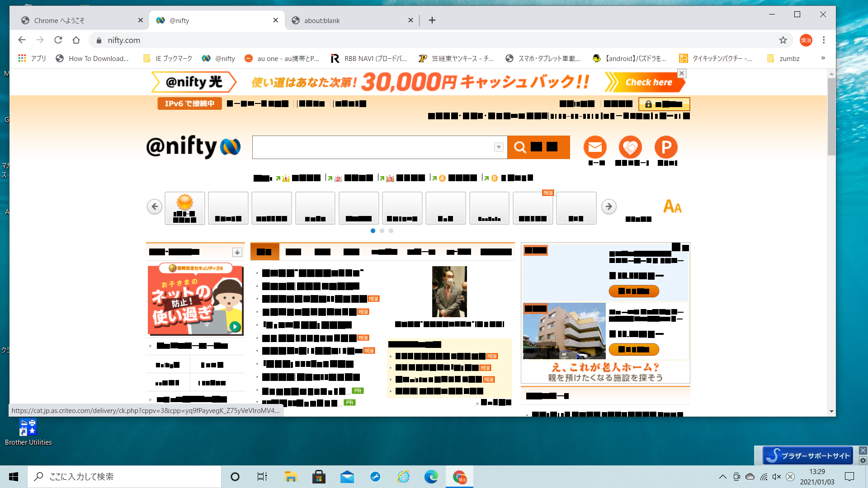Open Task View on taskbar
Screen dimensions: 868x488
point(262,477)
